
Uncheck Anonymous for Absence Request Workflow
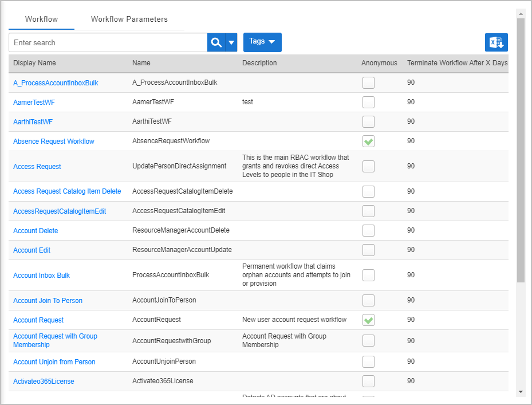click(368, 141)
